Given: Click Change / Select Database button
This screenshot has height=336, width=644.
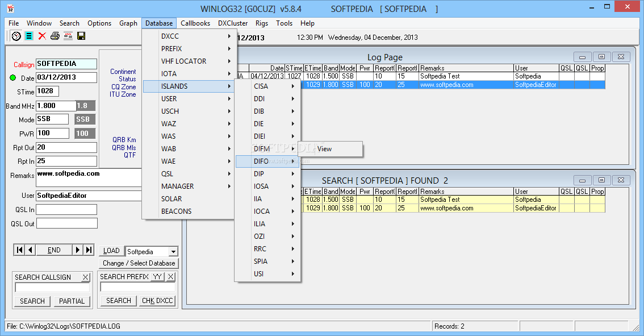Looking at the screenshot, I should point(139,263).
